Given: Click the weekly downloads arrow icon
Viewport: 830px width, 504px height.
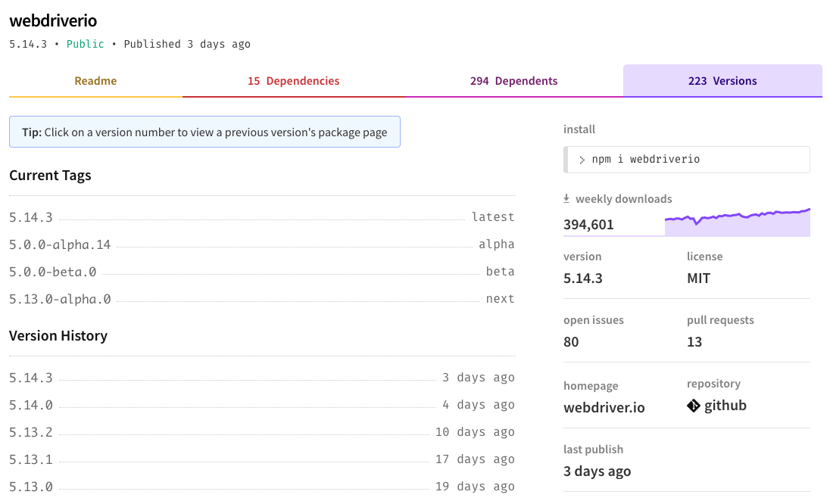Looking at the screenshot, I should [x=566, y=198].
